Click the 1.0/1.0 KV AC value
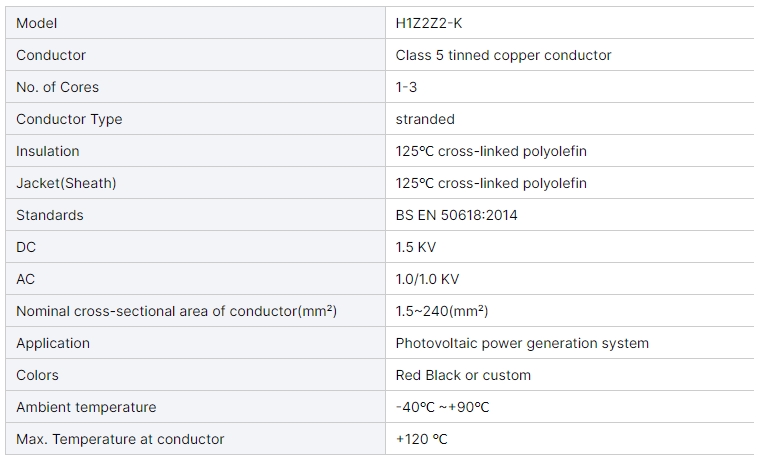The width and height of the screenshot is (758, 460). (427, 279)
